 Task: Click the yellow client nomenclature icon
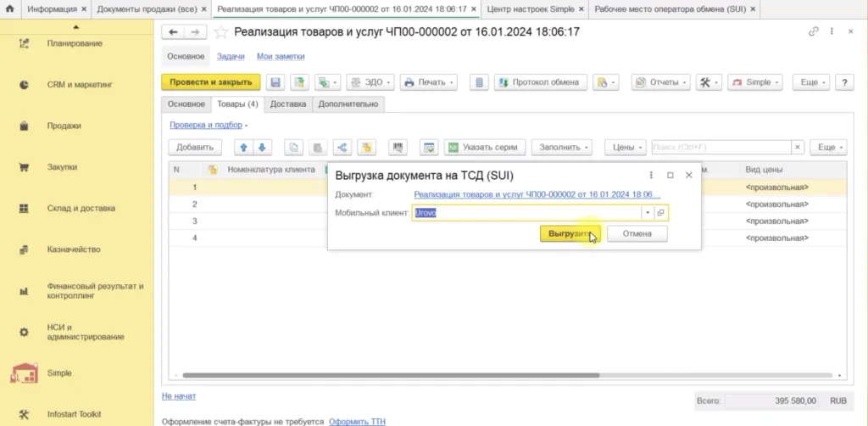click(366, 148)
